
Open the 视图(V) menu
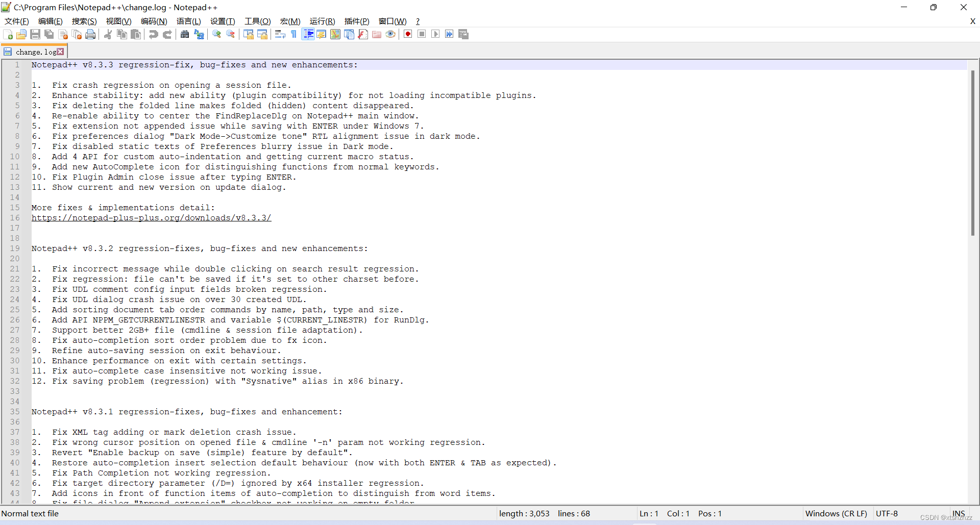point(119,21)
